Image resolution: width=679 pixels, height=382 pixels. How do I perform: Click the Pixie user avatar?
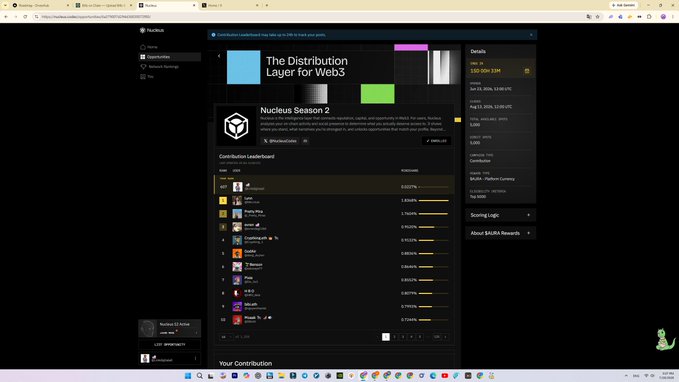pos(237,280)
